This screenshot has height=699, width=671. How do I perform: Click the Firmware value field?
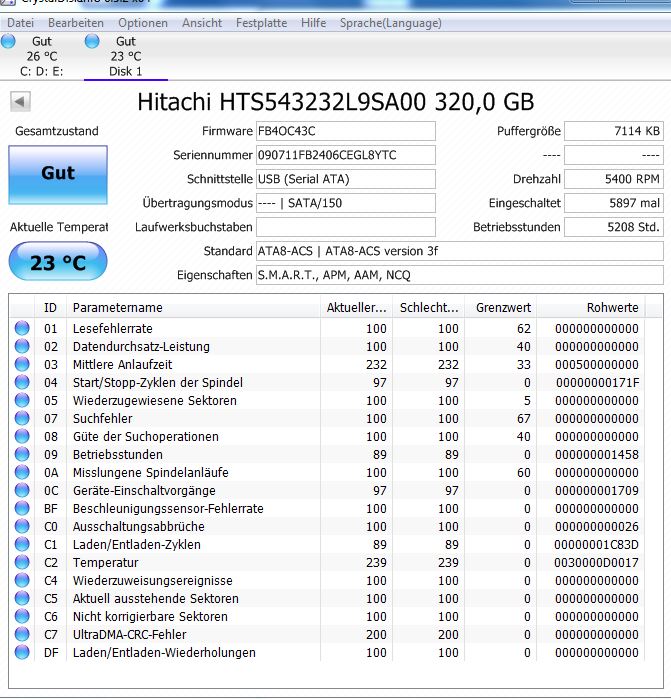coord(346,131)
